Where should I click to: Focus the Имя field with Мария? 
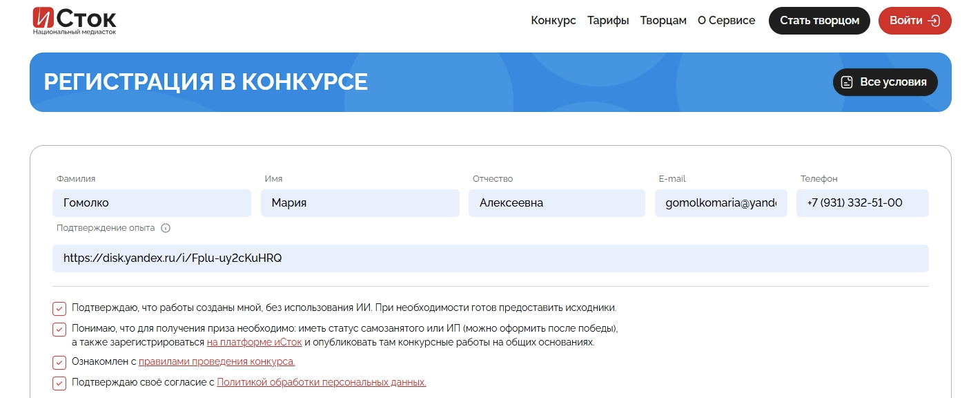click(360, 203)
